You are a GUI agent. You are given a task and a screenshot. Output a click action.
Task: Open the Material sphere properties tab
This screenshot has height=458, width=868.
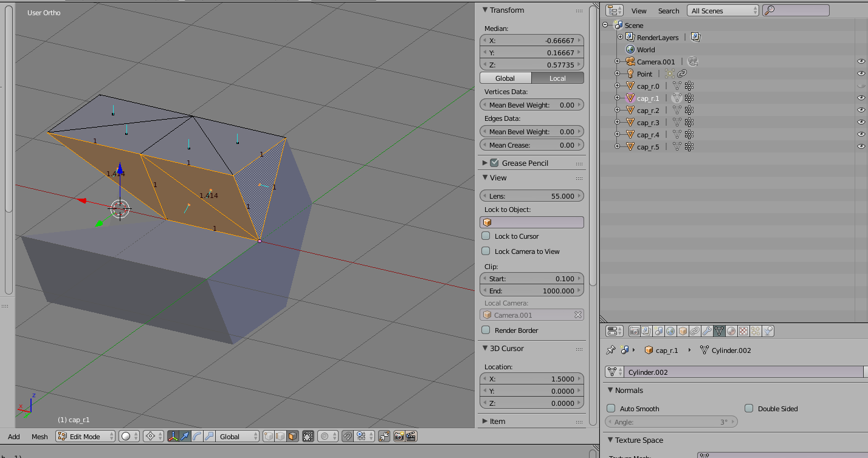pos(731,331)
